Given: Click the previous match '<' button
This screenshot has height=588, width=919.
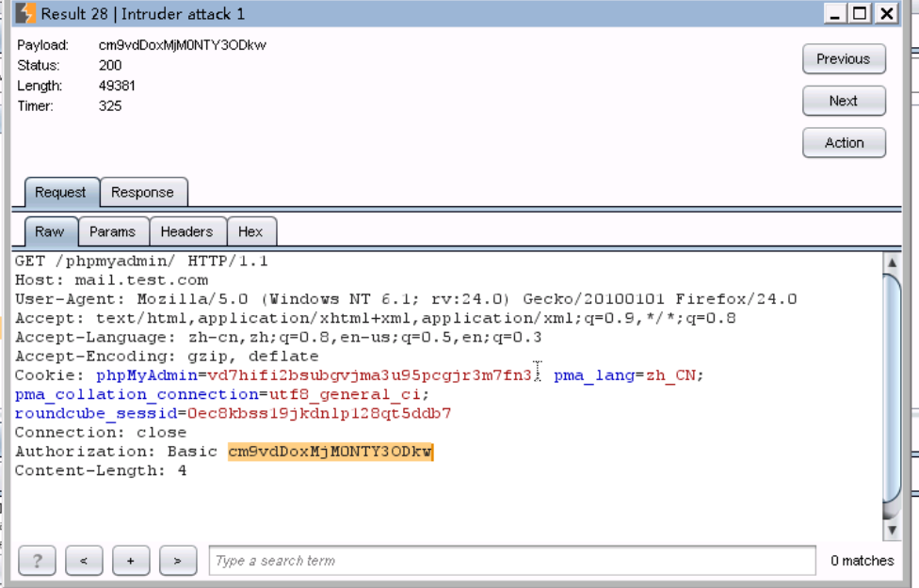Looking at the screenshot, I should 84,561.
